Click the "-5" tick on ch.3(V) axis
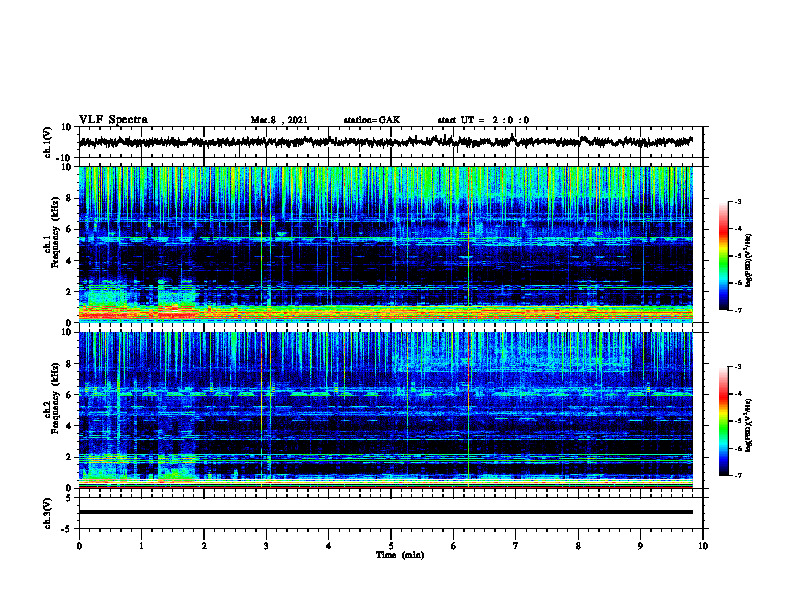 pyautogui.click(x=67, y=529)
